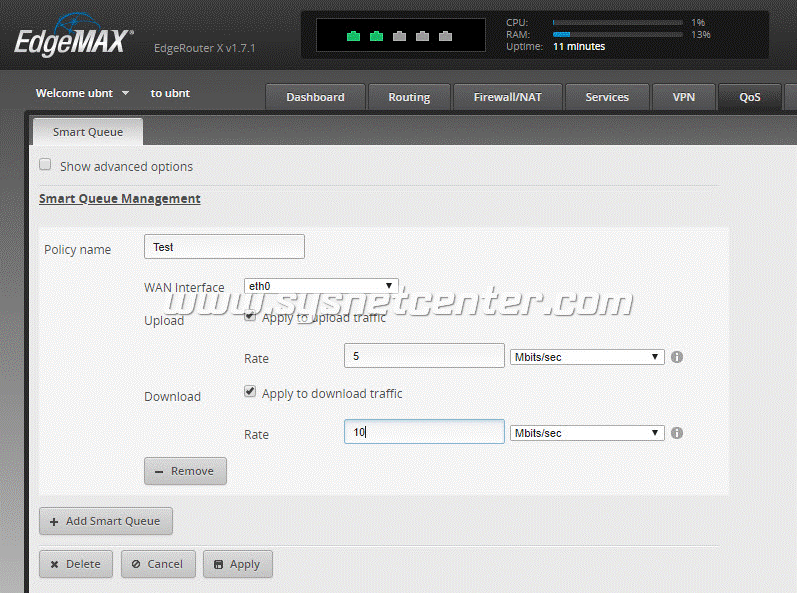Open download rate Mbits/sec unit dropdown
This screenshot has width=797, height=593.
point(587,433)
